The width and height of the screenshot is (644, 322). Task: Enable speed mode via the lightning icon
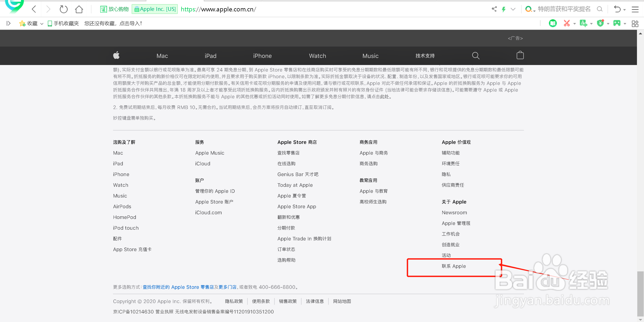[x=503, y=9]
